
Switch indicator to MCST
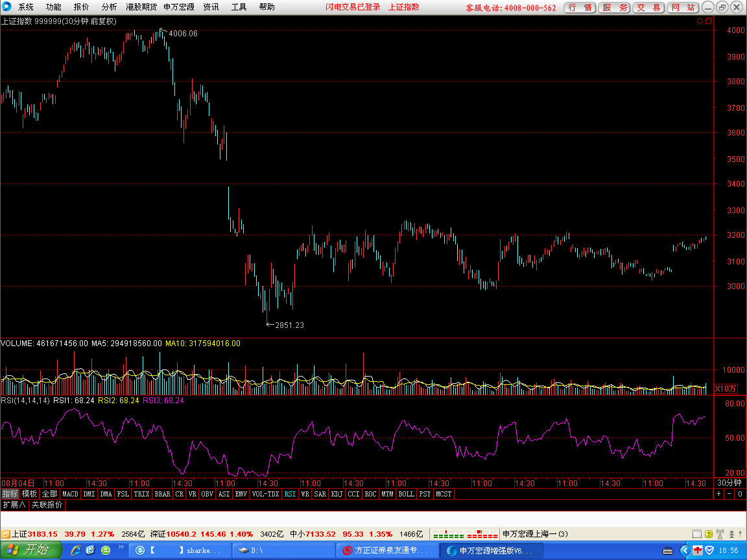tap(444, 494)
